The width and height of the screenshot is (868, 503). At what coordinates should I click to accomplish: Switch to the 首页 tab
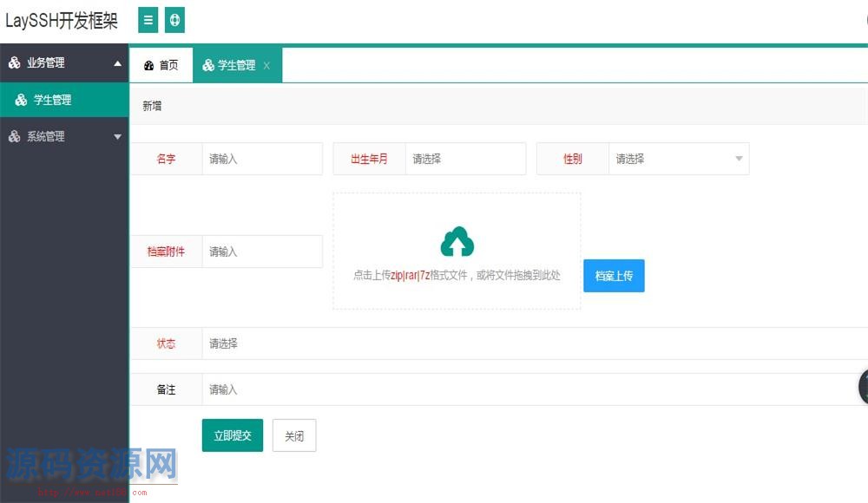tap(161, 65)
